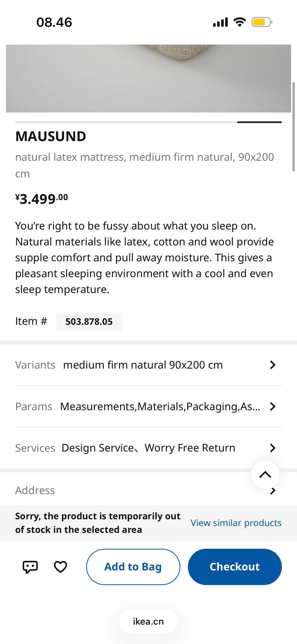Open View similar products link

(236, 523)
